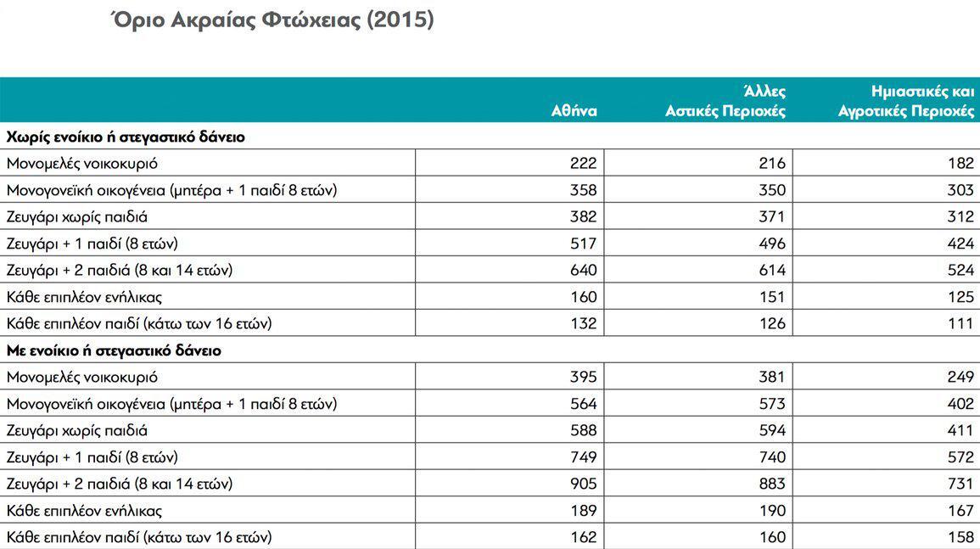Click the cell showing 190
This screenshot has height=549, width=980.
(x=771, y=511)
